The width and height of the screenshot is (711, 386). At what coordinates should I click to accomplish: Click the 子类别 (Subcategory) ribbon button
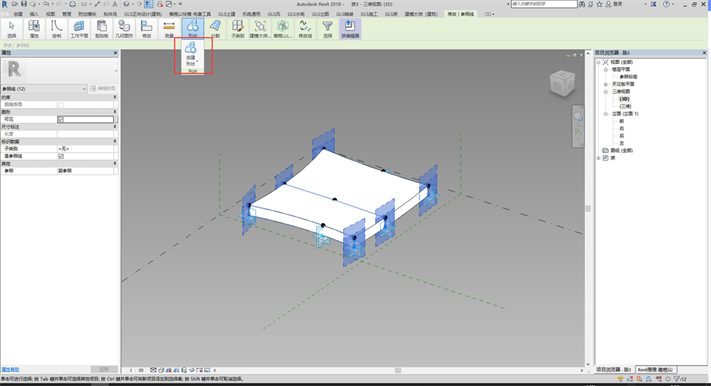(x=238, y=29)
